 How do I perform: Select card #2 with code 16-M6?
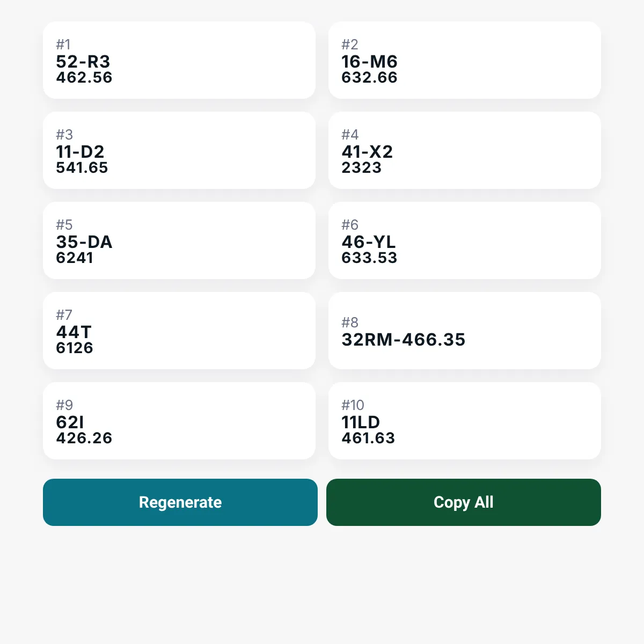click(x=465, y=60)
